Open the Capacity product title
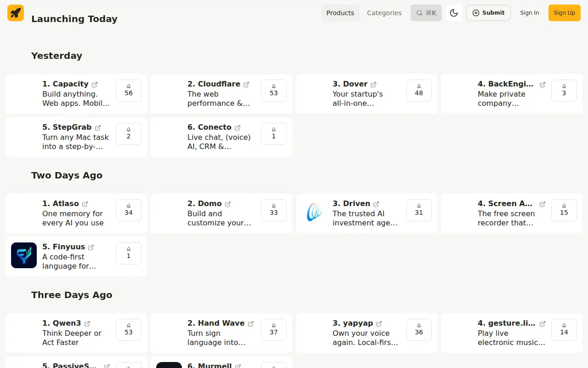Screen dimensions: 588x368 click(x=65, y=84)
